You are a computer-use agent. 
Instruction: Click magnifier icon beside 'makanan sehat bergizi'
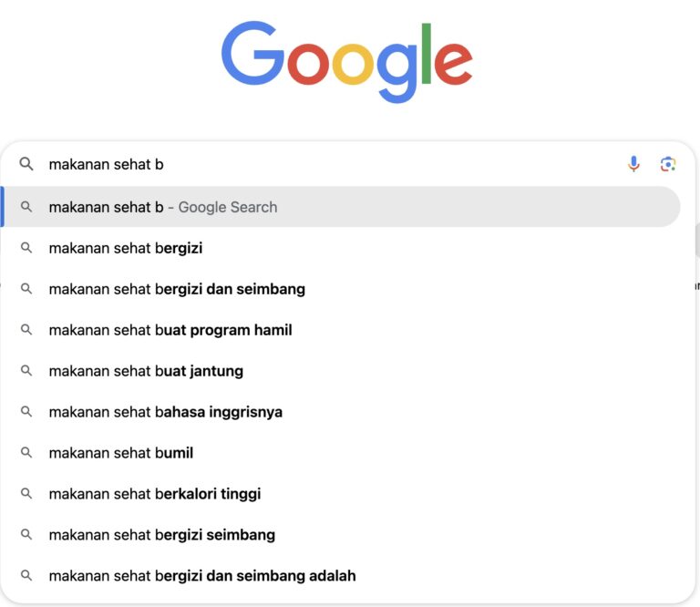coord(26,248)
